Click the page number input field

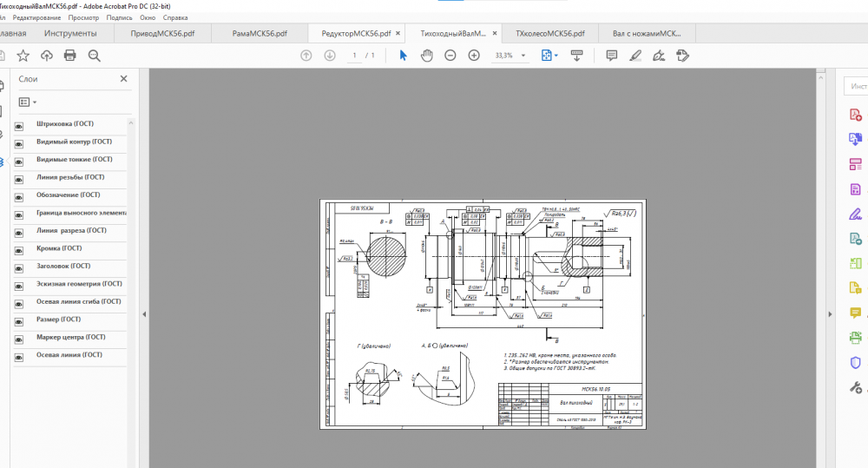[354, 56]
